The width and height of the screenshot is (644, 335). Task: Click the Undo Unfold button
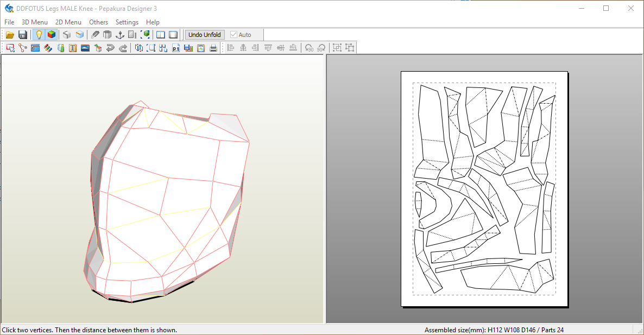click(x=205, y=35)
